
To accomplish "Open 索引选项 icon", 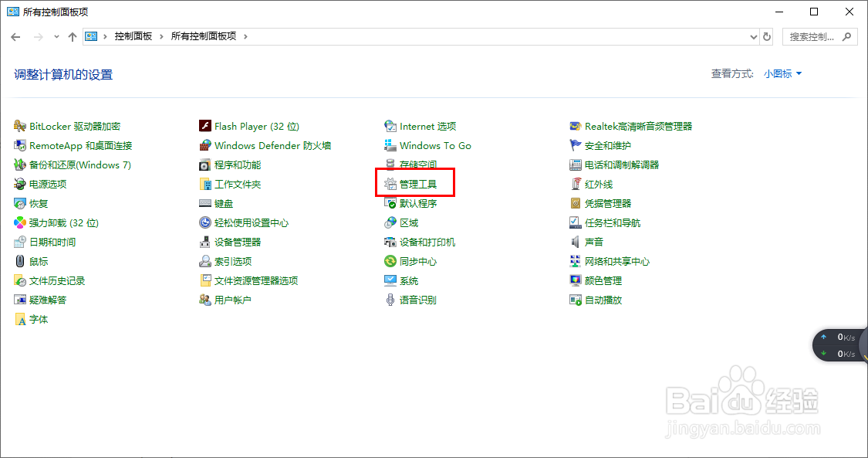I will point(204,261).
